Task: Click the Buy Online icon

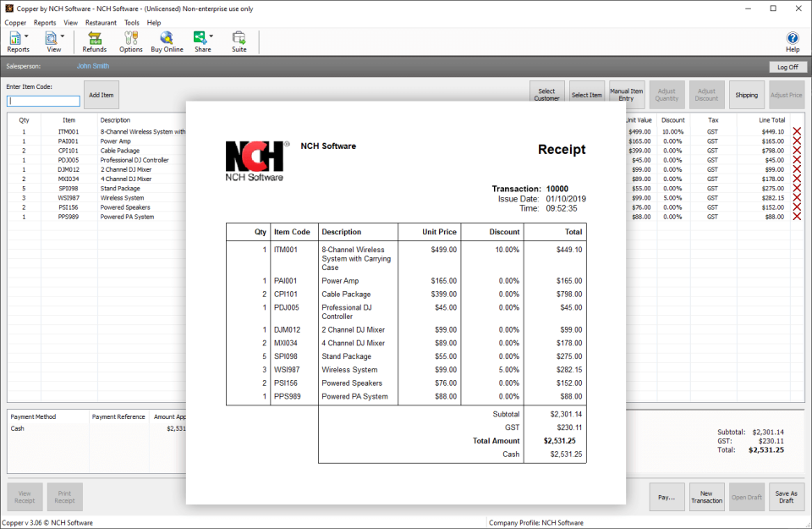Action: click(167, 41)
